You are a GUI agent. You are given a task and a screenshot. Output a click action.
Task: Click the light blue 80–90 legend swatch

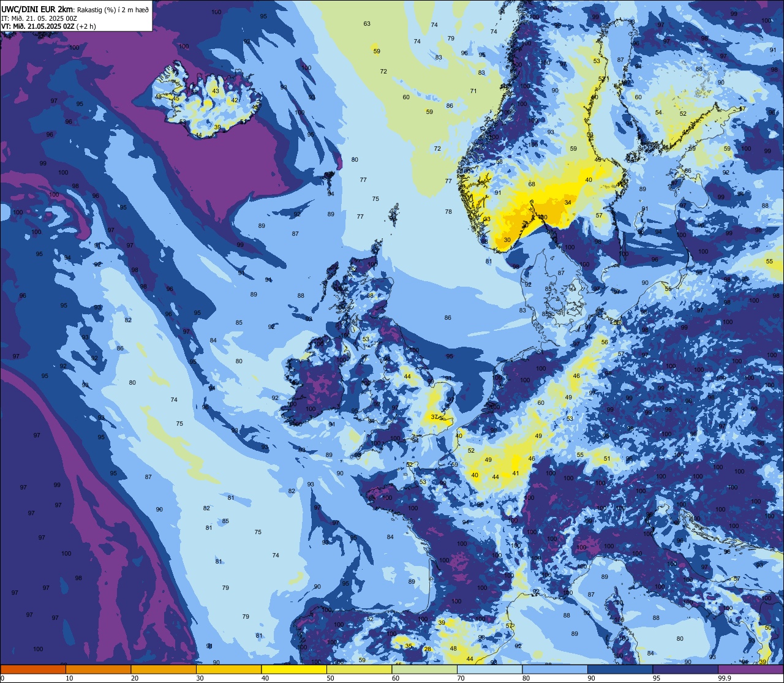tap(555, 669)
